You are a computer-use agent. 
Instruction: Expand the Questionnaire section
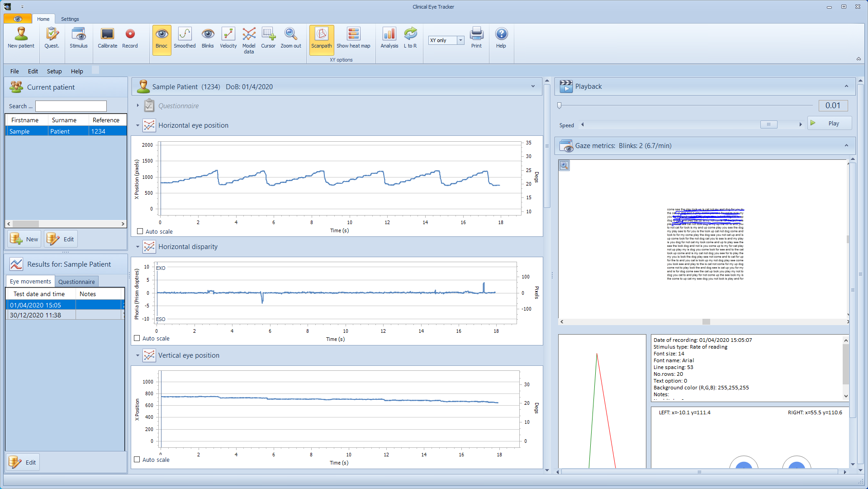click(x=138, y=105)
